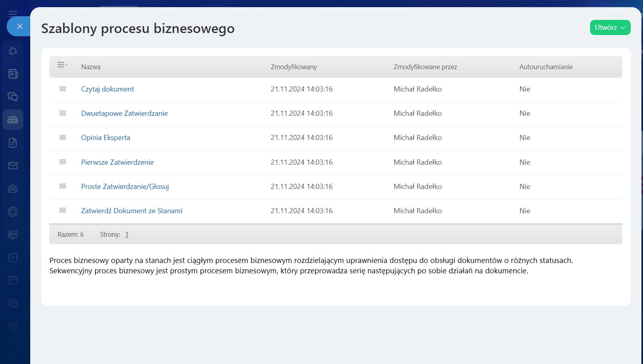643x364 pixels.
Task: Go to page 1 in pagination
Action: tap(127, 235)
